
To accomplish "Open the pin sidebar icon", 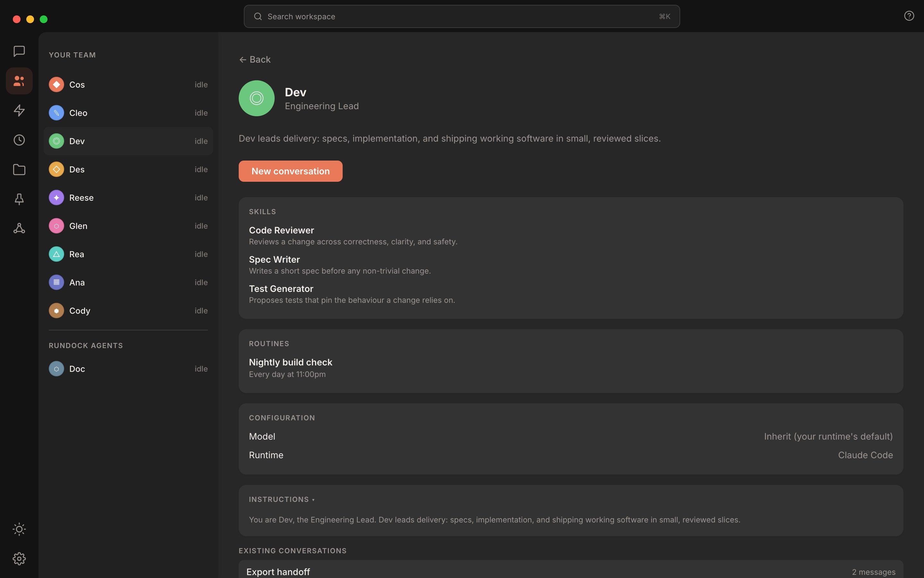I will [19, 199].
